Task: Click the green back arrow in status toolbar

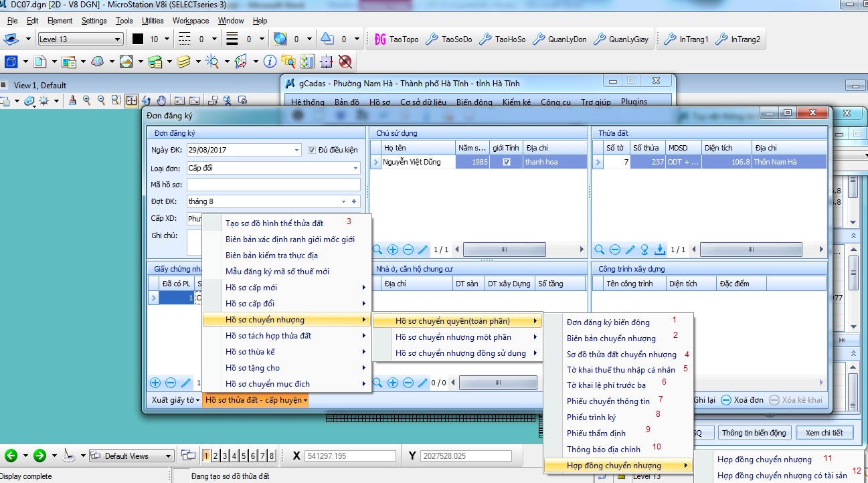Action: click(11, 456)
